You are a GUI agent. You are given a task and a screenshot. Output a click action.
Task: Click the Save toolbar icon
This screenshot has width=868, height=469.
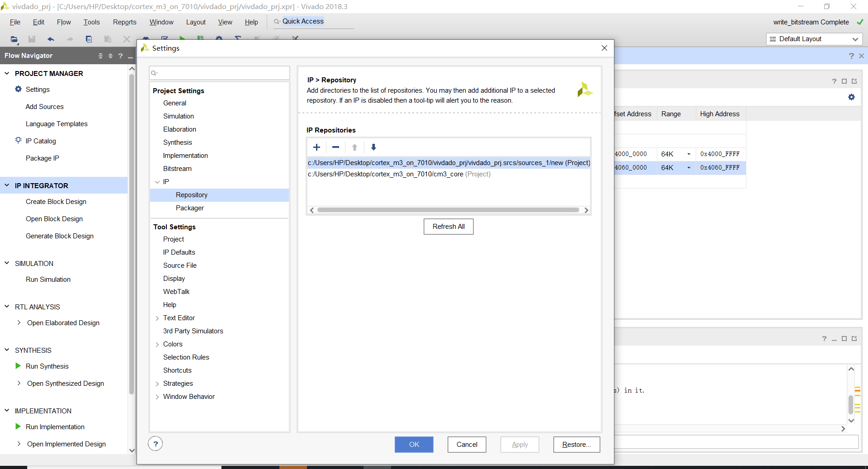pyautogui.click(x=32, y=39)
